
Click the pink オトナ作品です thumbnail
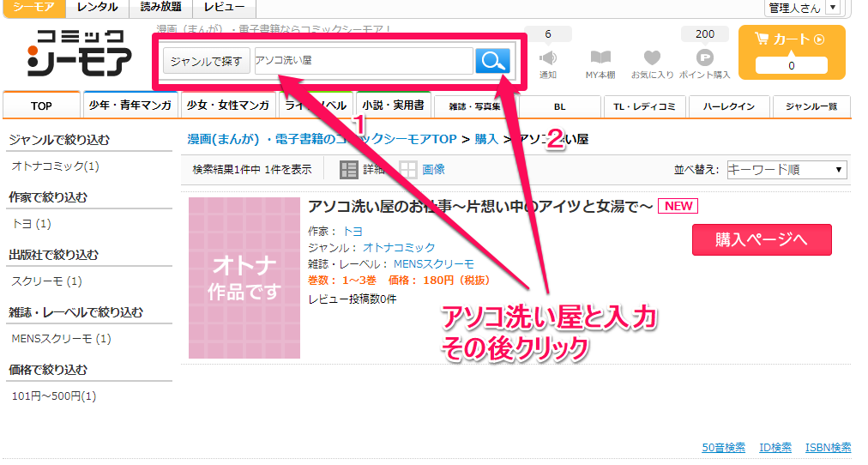point(244,278)
